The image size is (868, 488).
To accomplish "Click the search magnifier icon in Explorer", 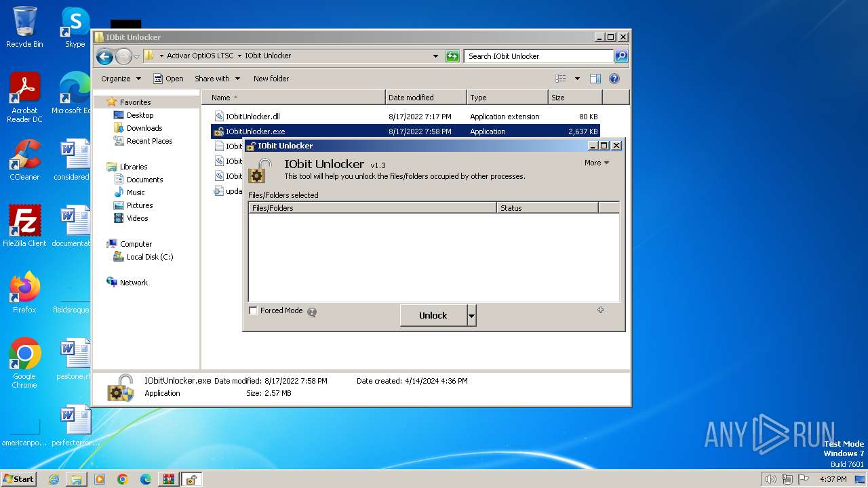I will click(621, 56).
